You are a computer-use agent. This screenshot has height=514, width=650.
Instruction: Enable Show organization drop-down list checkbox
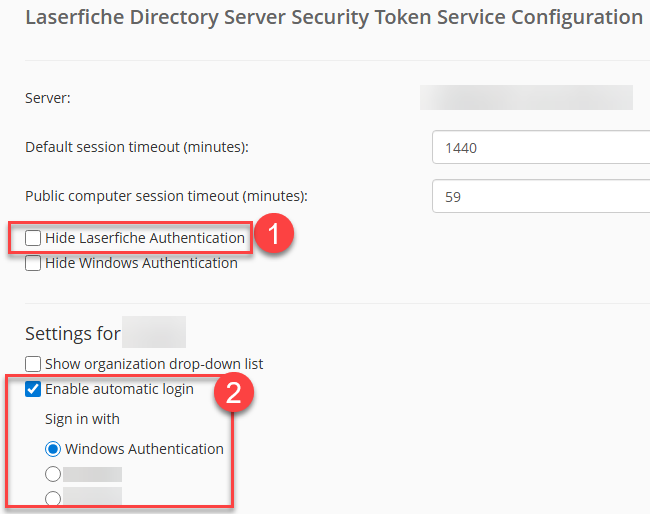pyautogui.click(x=34, y=364)
